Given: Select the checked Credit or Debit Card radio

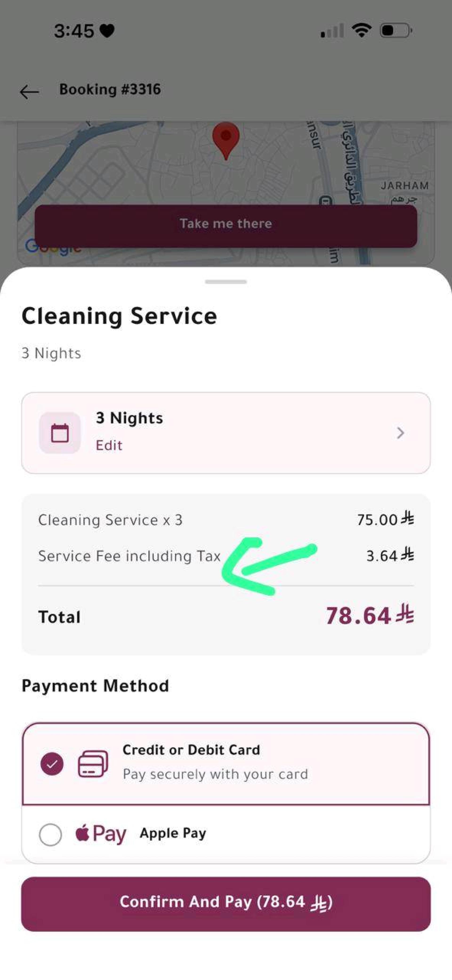Looking at the screenshot, I should coord(52,764).
